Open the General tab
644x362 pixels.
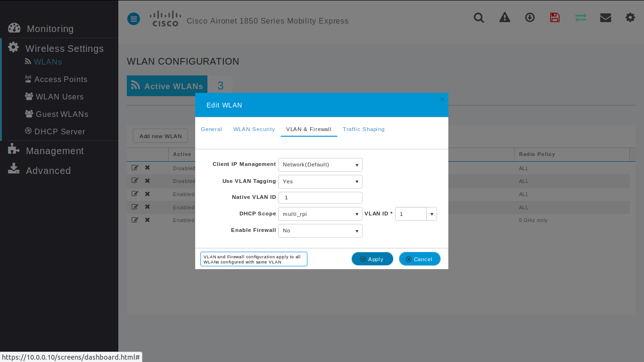(x=211, y=129)
